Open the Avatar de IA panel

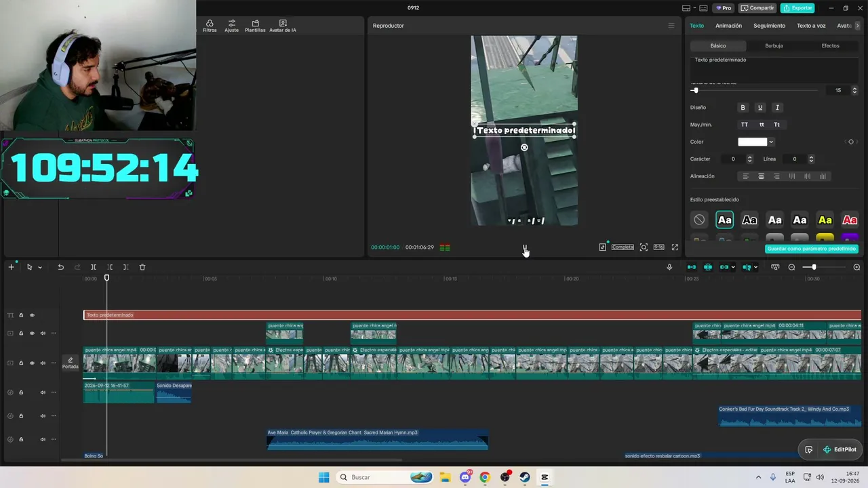point(282,26)
